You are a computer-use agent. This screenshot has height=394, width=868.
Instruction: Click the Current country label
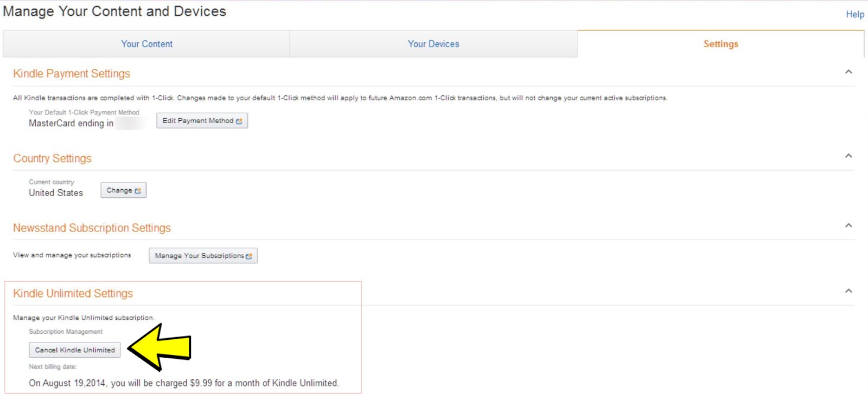52,182
